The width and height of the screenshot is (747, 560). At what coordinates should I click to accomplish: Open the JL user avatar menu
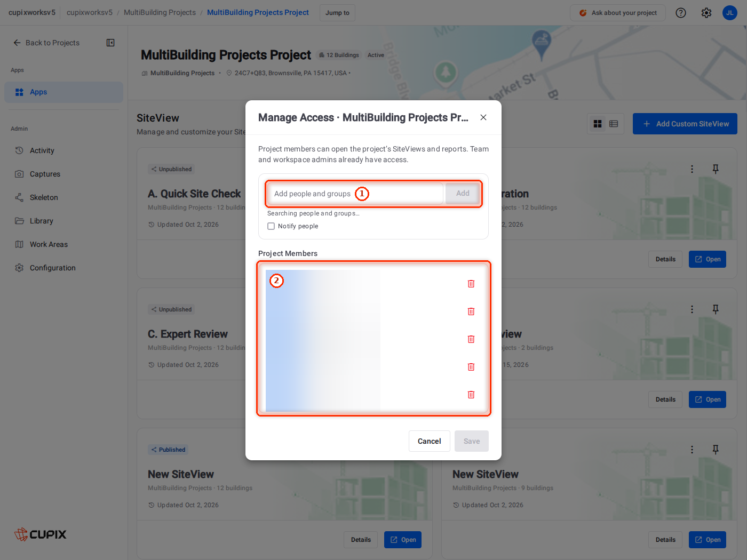coord(730,13)
